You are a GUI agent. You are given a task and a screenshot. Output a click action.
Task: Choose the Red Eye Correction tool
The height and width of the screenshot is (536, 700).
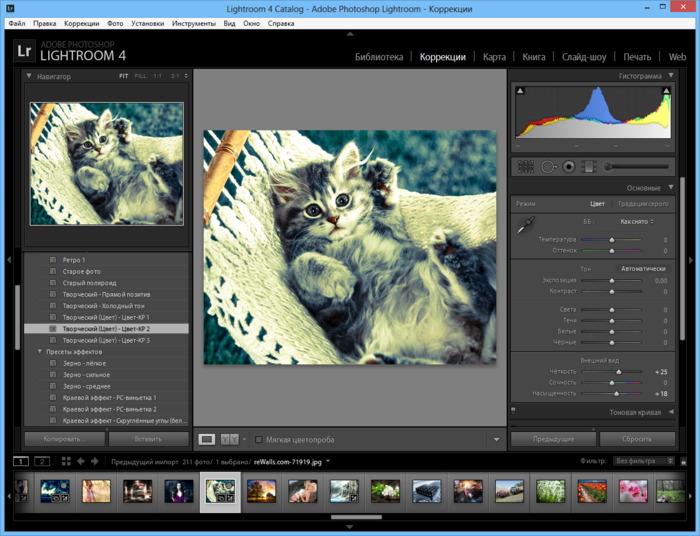(569, 167)
